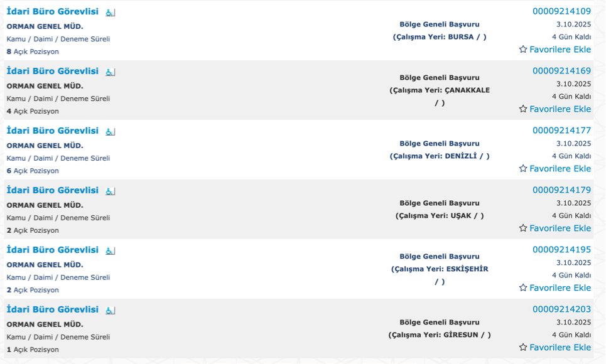The width and height of the screenshot is (606, 364).
Task: Click the favorite star for the Denizli job
Action: [523, 169]
